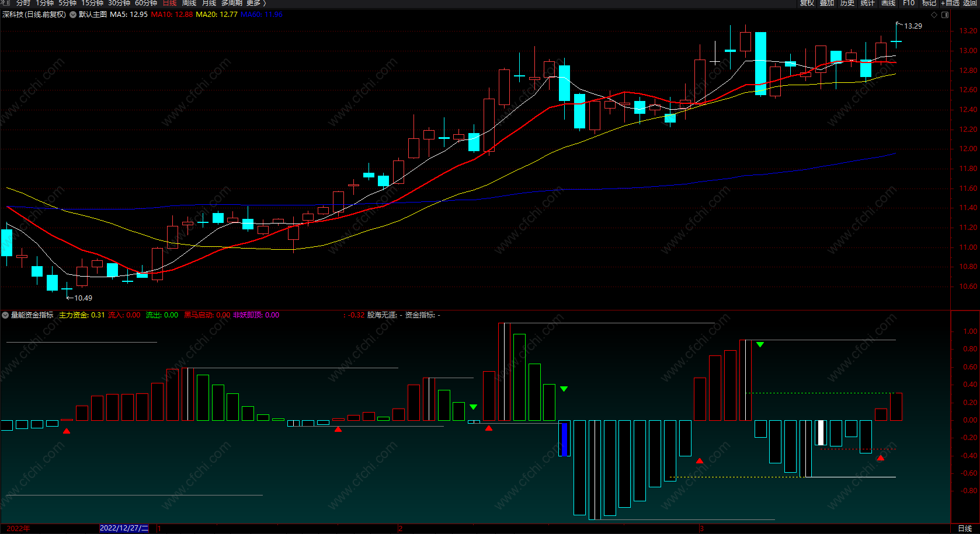Switch to the 月线 monthly chart

209,3
